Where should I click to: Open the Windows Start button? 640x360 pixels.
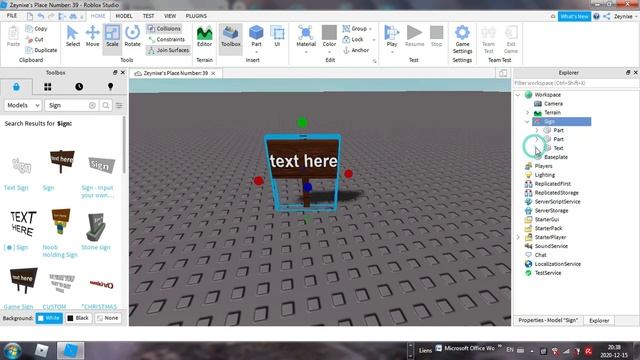pos(12,350)
